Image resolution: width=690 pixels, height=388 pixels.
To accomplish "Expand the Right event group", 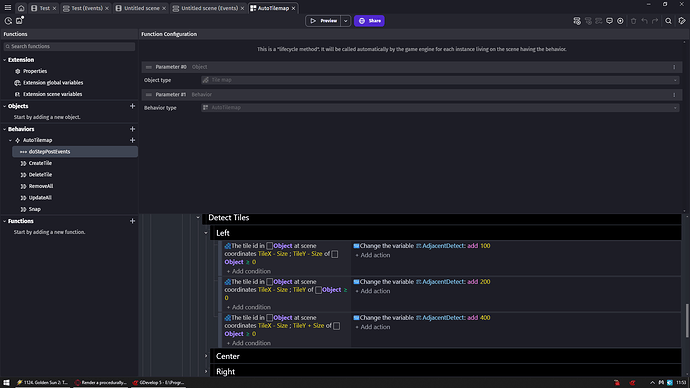I will 206,371.
